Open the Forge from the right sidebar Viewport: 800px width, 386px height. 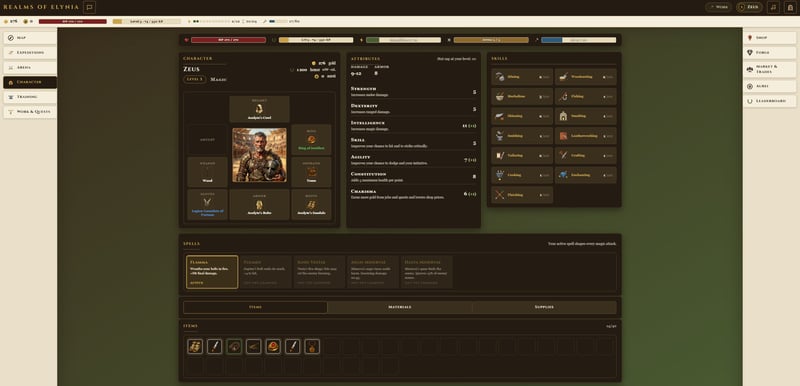pos(769,53)
